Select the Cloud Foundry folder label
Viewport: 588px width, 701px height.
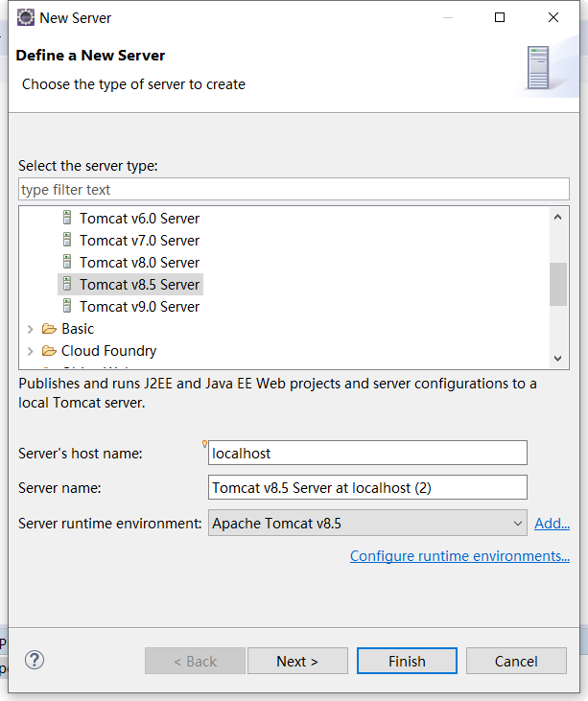point(108,351)
